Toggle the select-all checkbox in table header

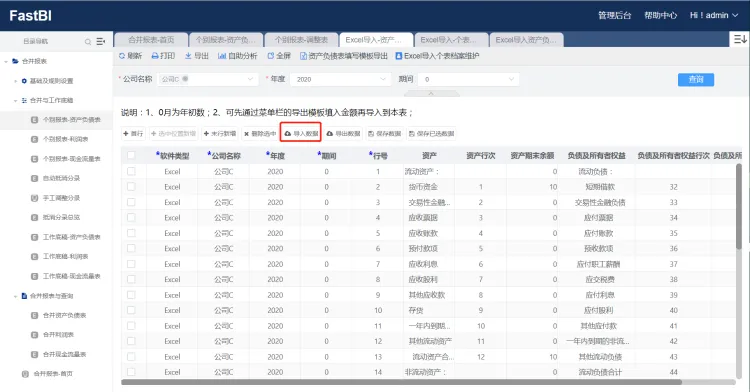(x=131, y=155)
